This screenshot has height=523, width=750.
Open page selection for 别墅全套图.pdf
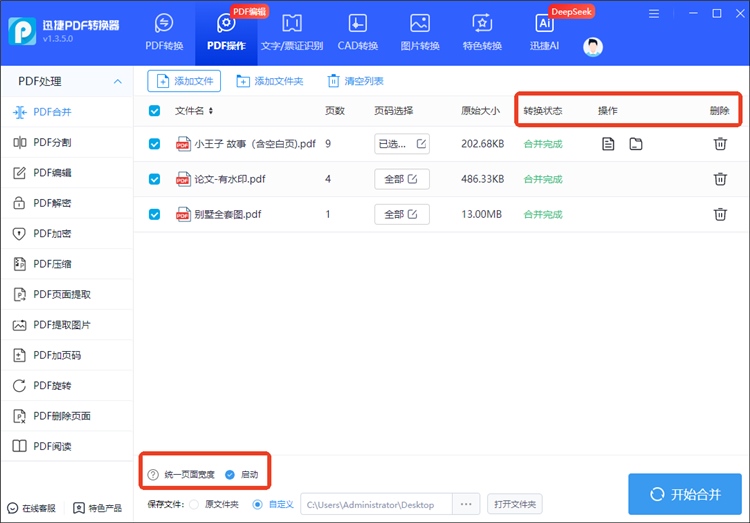[402, 214]
